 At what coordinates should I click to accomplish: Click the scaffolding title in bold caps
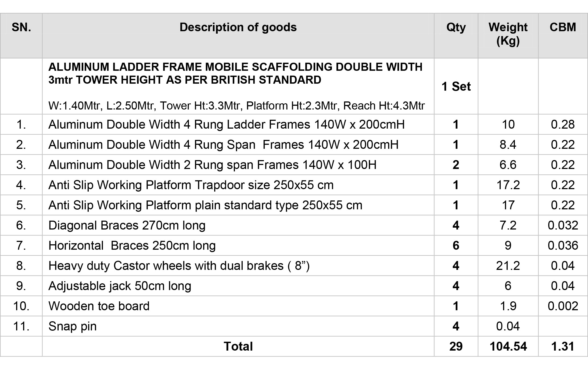tap(235, 73)
